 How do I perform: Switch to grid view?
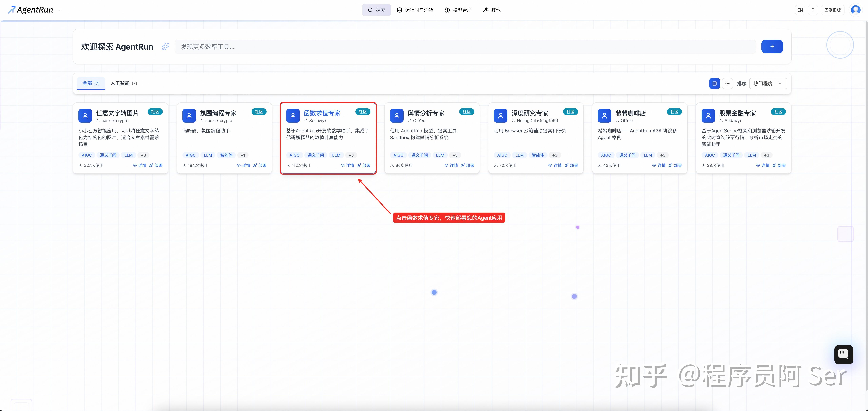pos(714,83)
